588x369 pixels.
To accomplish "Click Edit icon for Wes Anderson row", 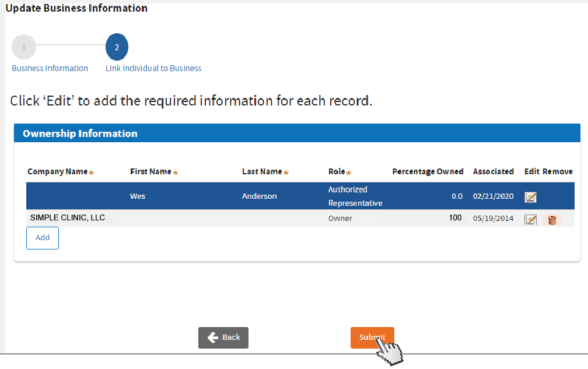I will click(x=530, y=197).
